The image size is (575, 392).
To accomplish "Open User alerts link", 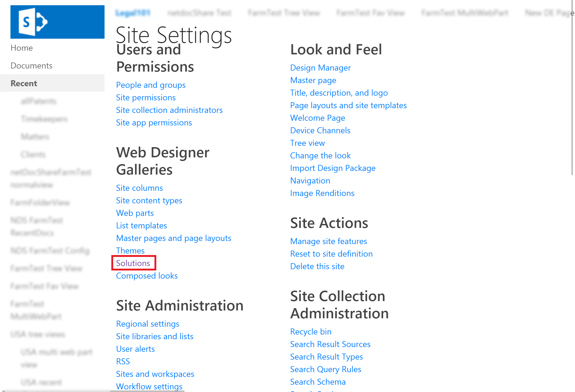I will pyautogui.click(x=135, y=349).
